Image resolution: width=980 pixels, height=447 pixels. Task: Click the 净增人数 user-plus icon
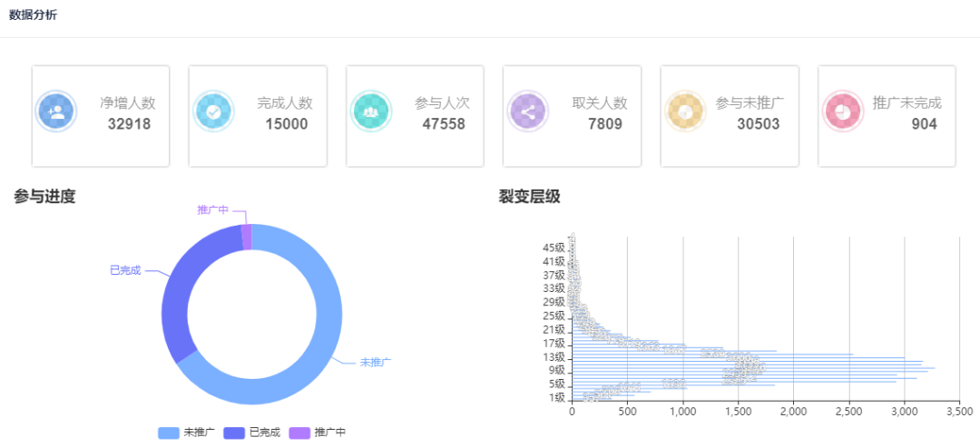click(x=55, y=112)
